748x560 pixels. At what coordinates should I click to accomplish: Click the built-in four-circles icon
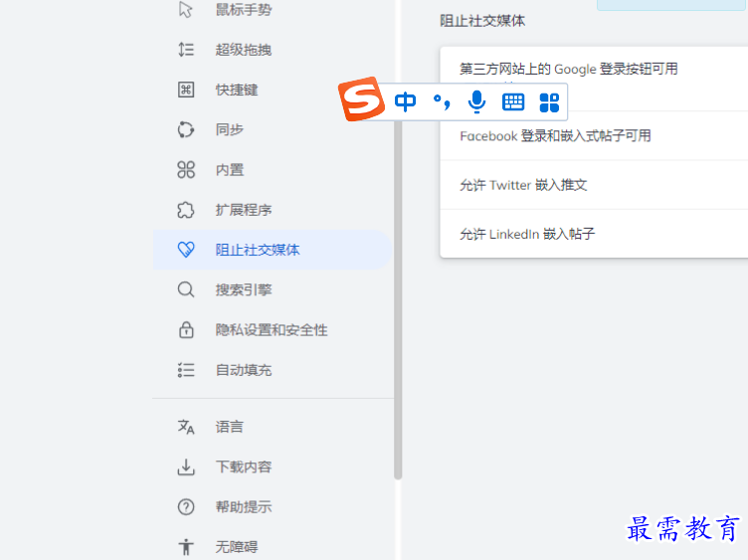click(186, 170)
